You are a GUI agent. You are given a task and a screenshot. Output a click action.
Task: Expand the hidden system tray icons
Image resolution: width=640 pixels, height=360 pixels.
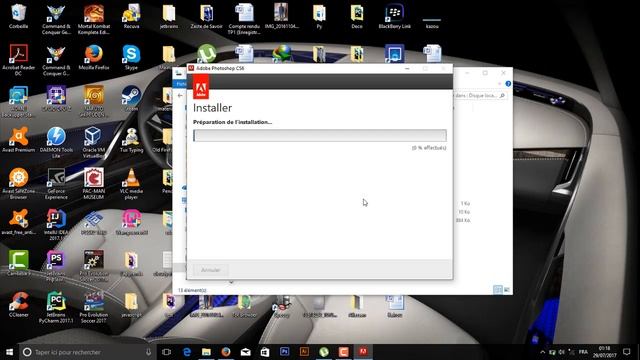[x=542, y=352]
